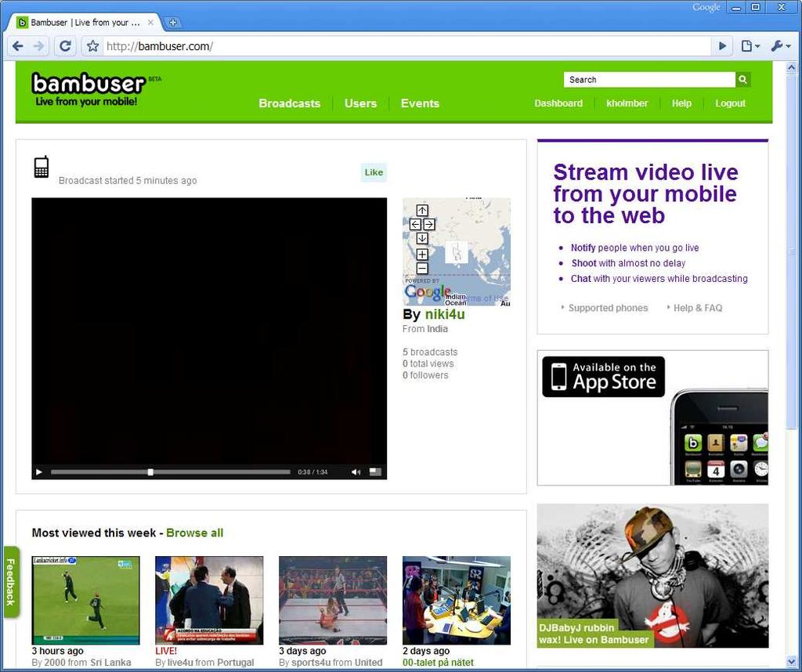Click the Like button
The image size is (802, 672).
374,172
